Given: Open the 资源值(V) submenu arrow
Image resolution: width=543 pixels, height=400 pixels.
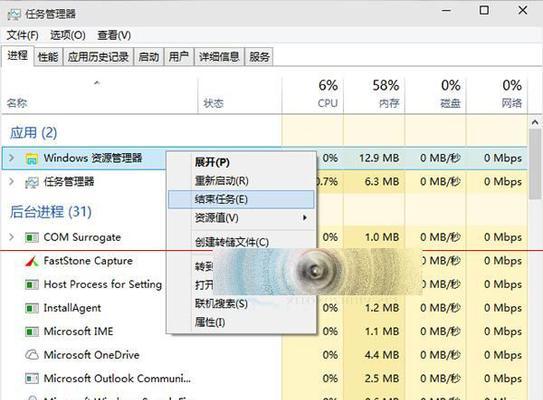Looking at the screenshot, I should coord(305,217).
